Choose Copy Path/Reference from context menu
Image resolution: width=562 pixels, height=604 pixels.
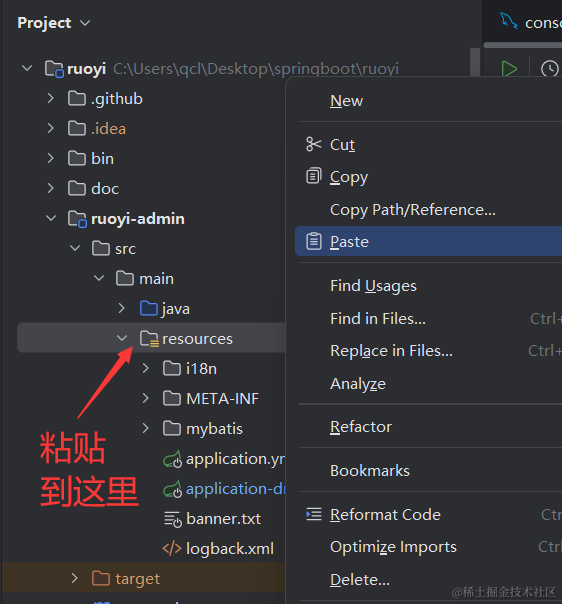413,210
